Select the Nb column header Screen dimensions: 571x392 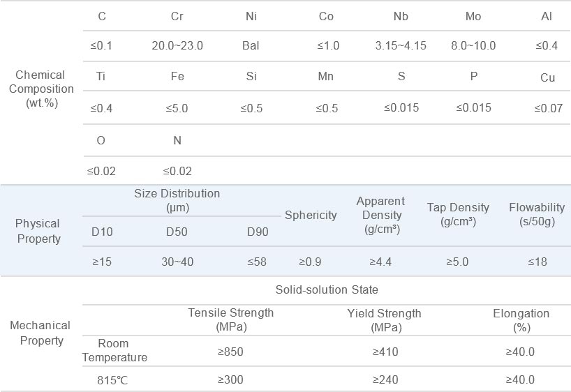(401, 16)
